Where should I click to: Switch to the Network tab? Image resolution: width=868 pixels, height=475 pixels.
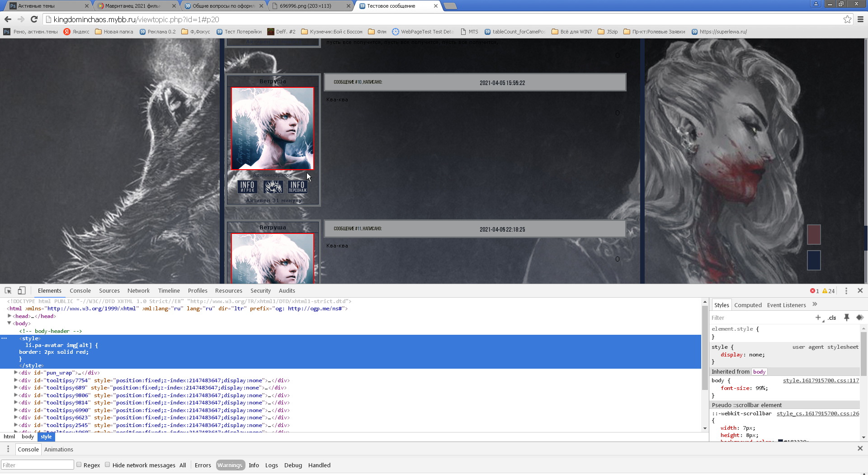coord(138,290)
